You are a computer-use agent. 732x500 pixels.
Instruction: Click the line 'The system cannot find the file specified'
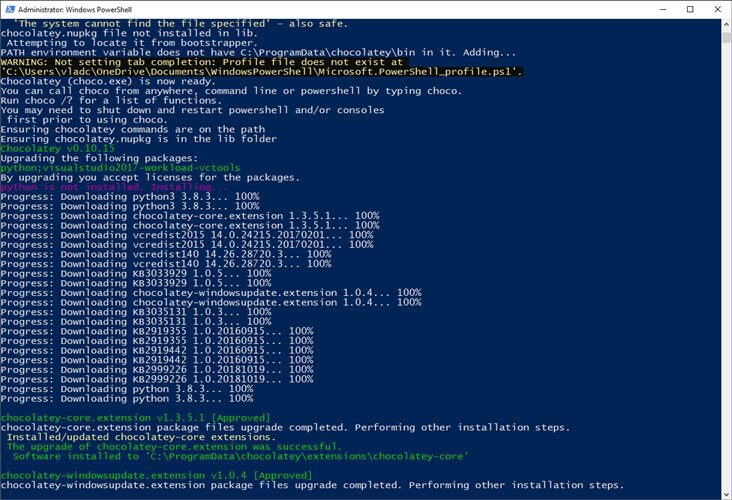click(180, 24)
